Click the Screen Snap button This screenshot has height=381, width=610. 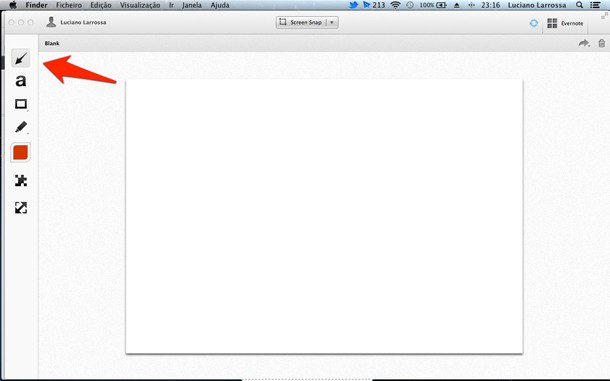(301, 22)
